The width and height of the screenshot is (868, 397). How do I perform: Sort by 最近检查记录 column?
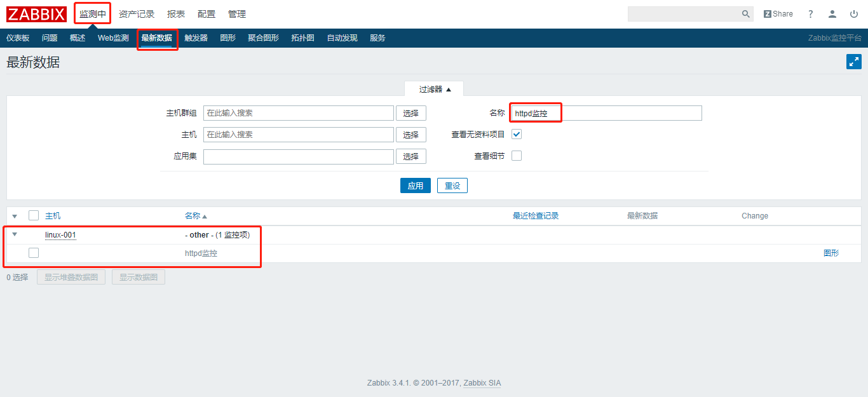tap(536, 216)
